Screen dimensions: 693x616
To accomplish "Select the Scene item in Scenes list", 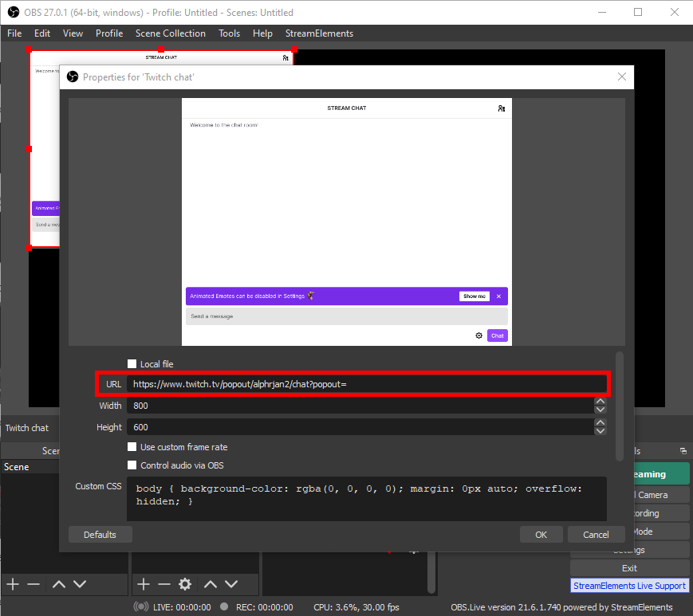I will click(x=30, y=467).
